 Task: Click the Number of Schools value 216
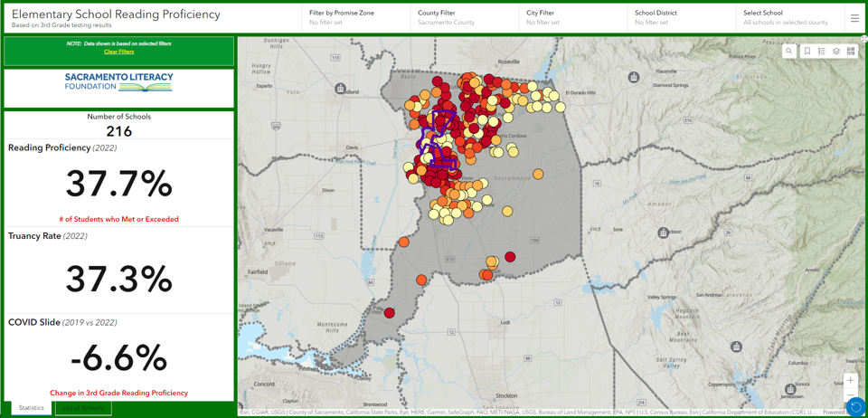[119, 131]
